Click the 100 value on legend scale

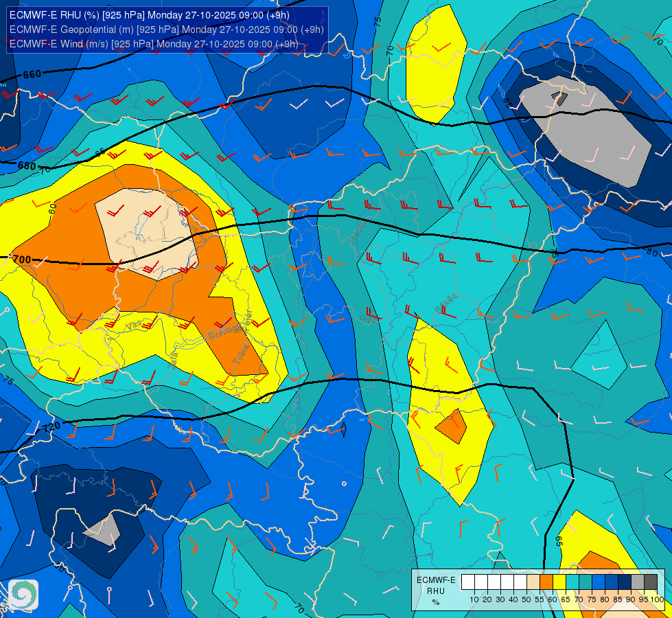pos(657,599)
